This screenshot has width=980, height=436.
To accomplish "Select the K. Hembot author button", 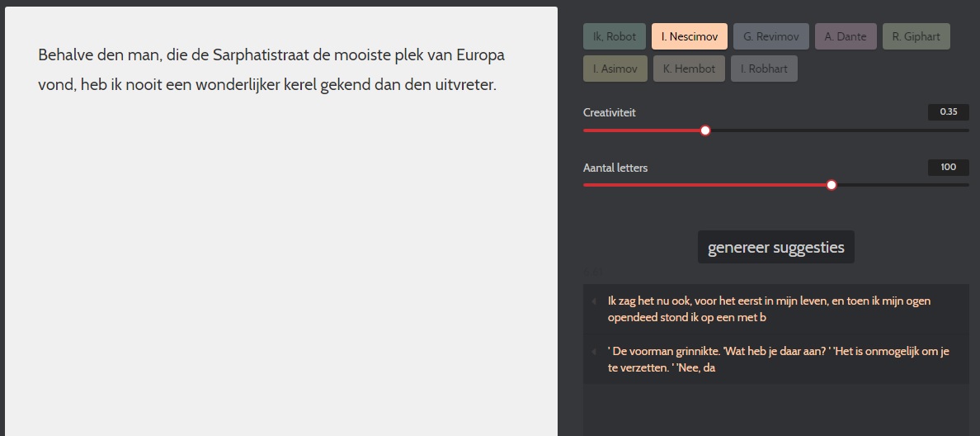I will [689, 69].
